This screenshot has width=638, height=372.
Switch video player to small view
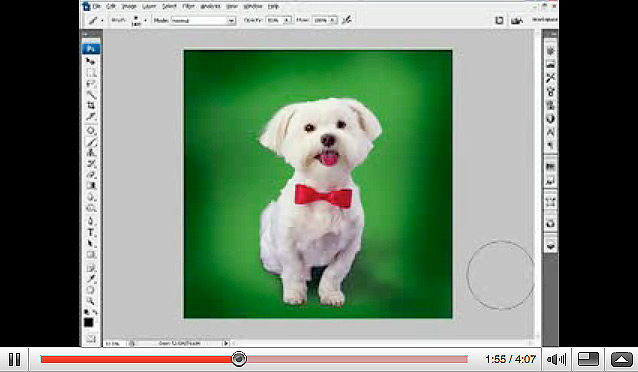point(588,359)
